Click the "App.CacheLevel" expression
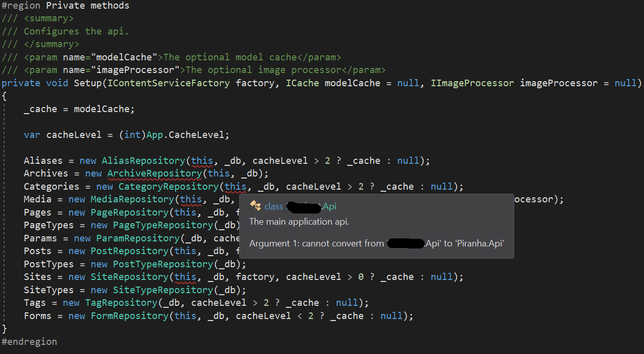The height and width of the screenshot is (354, 644). 187,134
